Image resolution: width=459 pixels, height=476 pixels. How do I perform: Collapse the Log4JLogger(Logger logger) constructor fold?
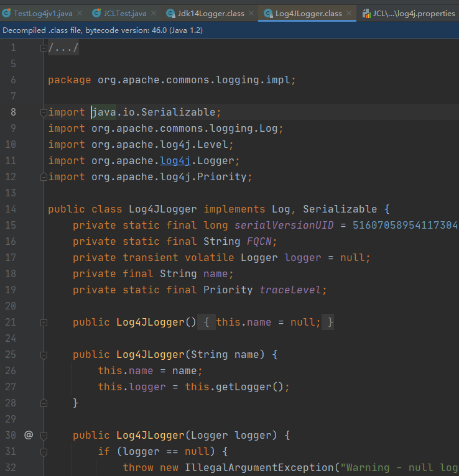pos(43,436)
